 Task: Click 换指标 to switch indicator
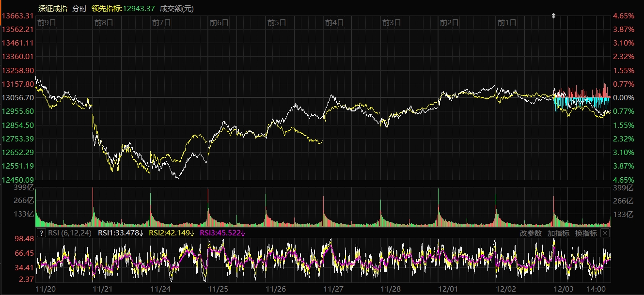point(585,233)
